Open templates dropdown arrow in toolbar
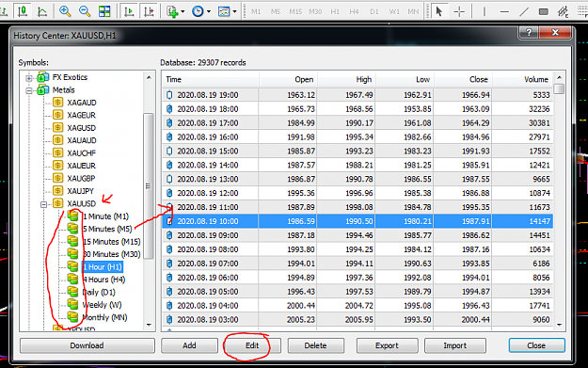 pos(235,11)
